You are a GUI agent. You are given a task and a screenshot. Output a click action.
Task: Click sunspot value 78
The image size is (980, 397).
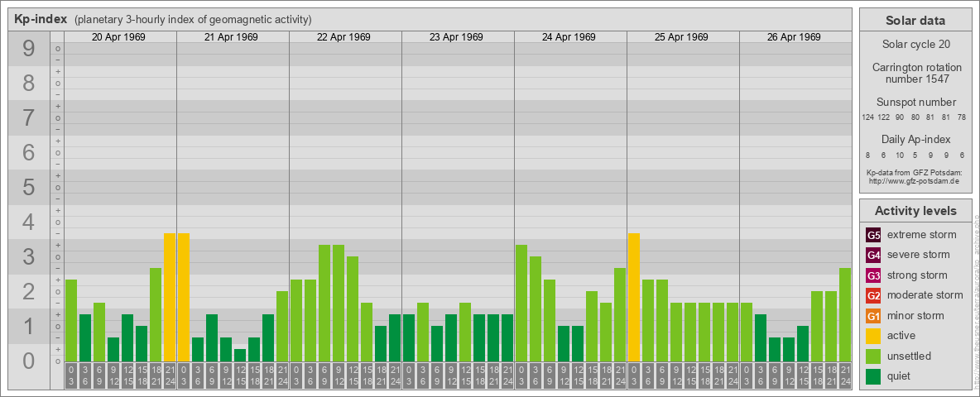[x=962, y=117]
